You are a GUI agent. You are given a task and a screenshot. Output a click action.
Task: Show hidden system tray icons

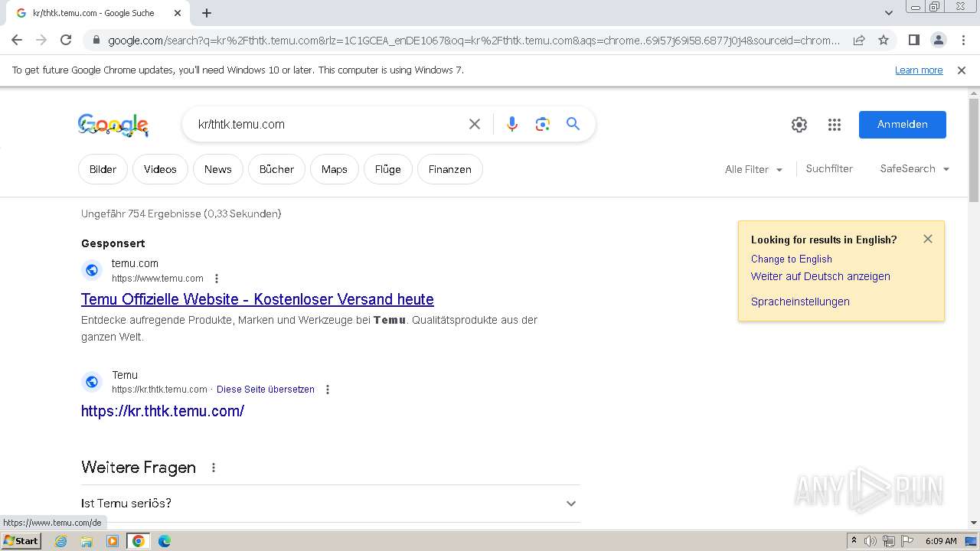(854, 541)
